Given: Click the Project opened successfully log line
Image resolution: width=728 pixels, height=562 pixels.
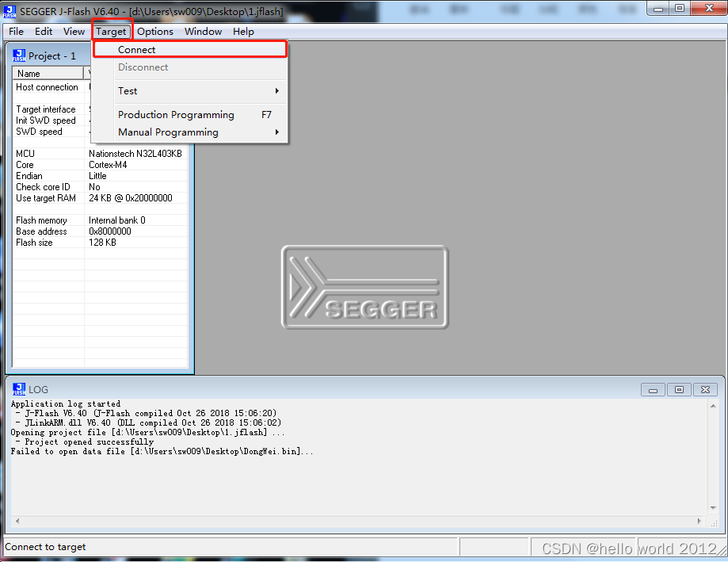Looking at the screenshot, I should pos(85,442).
